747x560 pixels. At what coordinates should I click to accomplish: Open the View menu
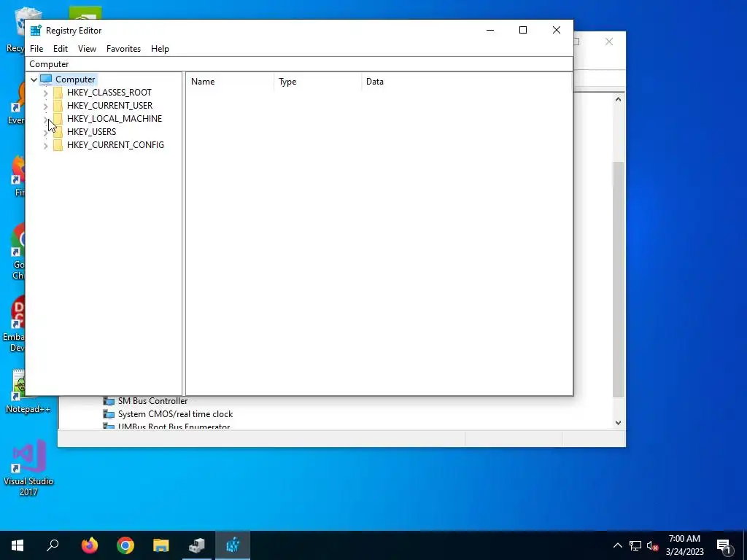click(x=88, y=49)
